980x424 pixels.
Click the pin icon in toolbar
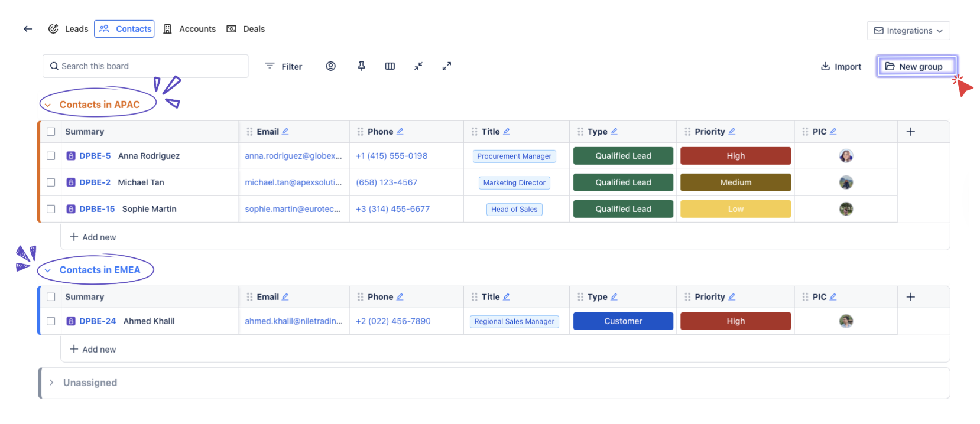362,66
